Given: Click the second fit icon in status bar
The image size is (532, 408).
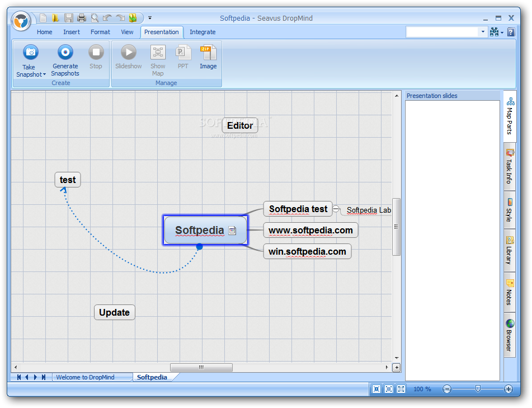Looking at the screenshot, I should click(388, 389).
